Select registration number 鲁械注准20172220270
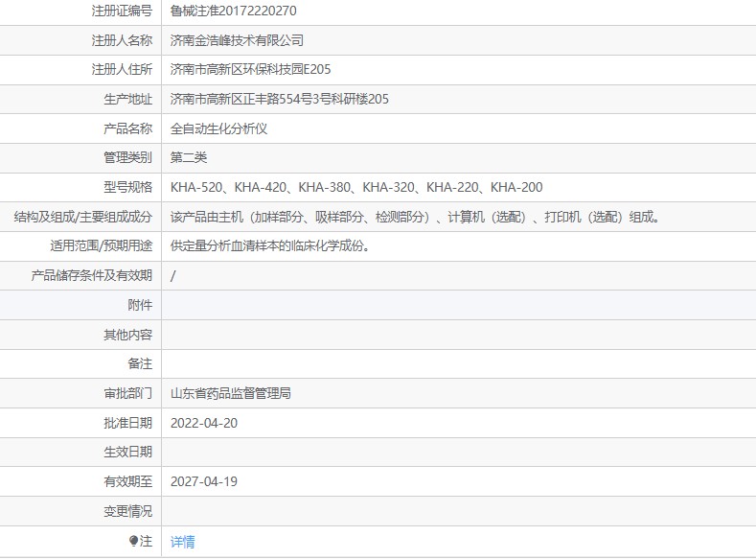Screen dimensions: 756x559 [234, 12]
